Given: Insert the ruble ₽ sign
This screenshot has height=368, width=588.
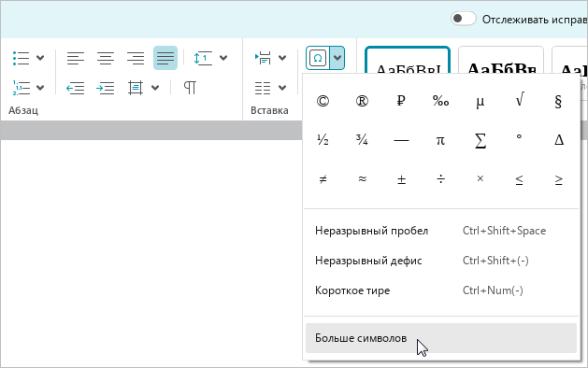Looking at the screenshot, I should (401, 101).
